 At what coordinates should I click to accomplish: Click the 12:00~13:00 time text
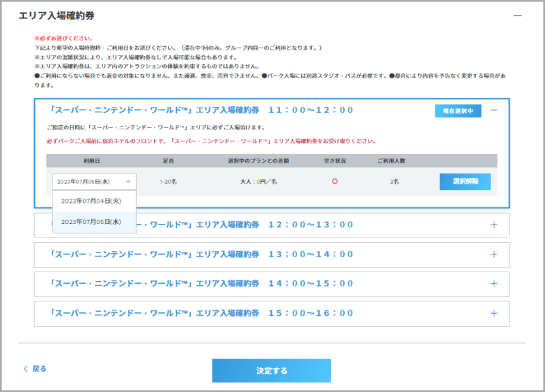[311, 225]
